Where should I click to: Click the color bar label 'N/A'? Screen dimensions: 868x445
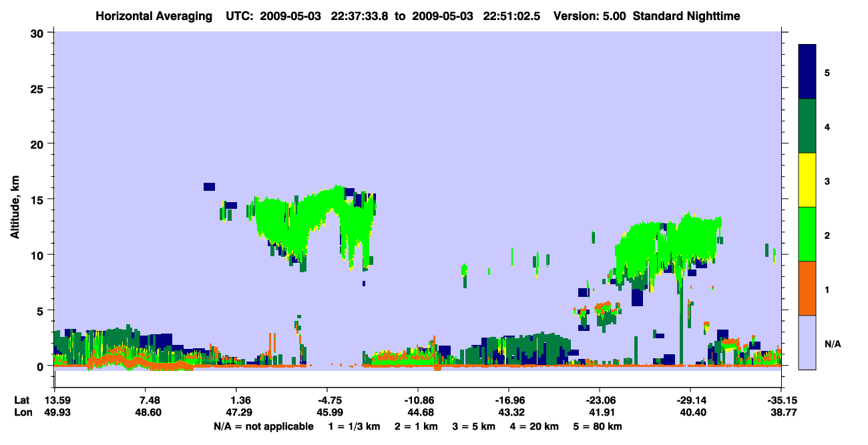833,344
